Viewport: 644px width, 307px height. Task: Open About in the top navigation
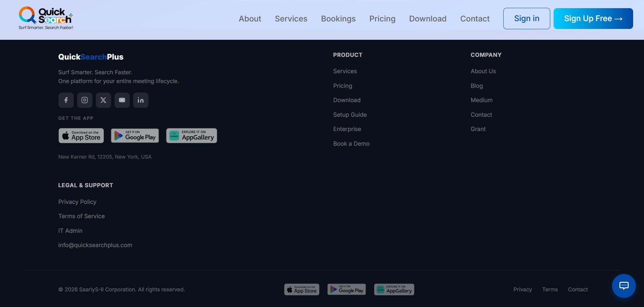pyautogui.click(x=250, y=19)
